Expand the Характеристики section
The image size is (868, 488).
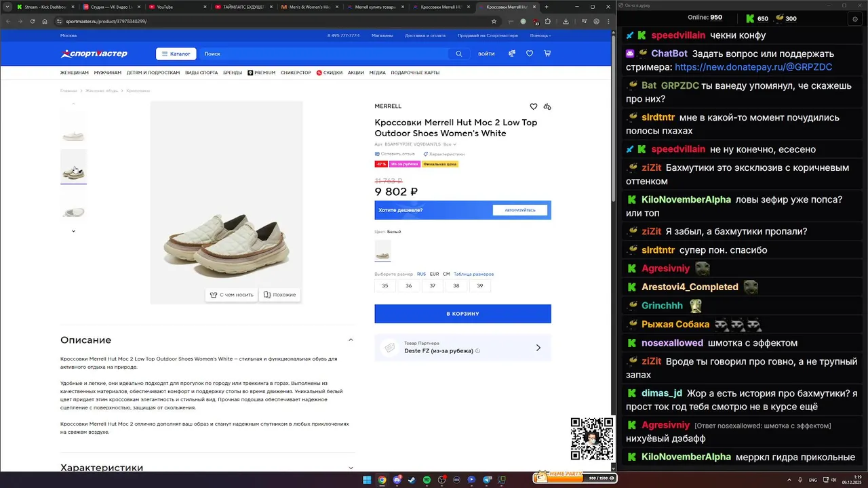pos(351,468)
